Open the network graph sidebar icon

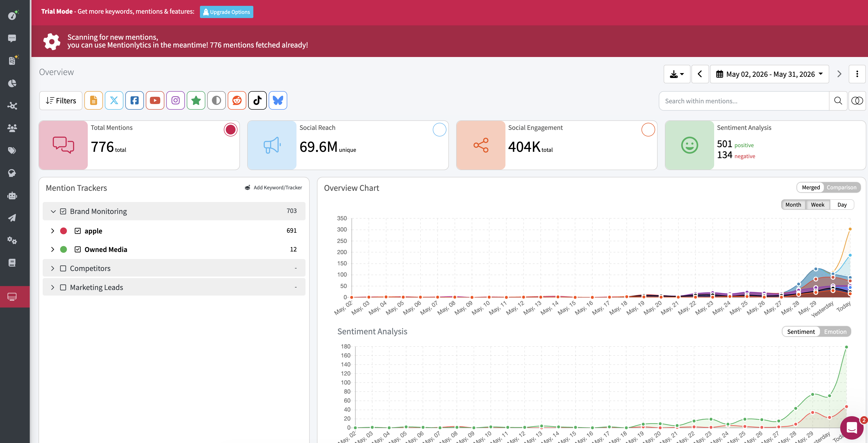(12, 106)
